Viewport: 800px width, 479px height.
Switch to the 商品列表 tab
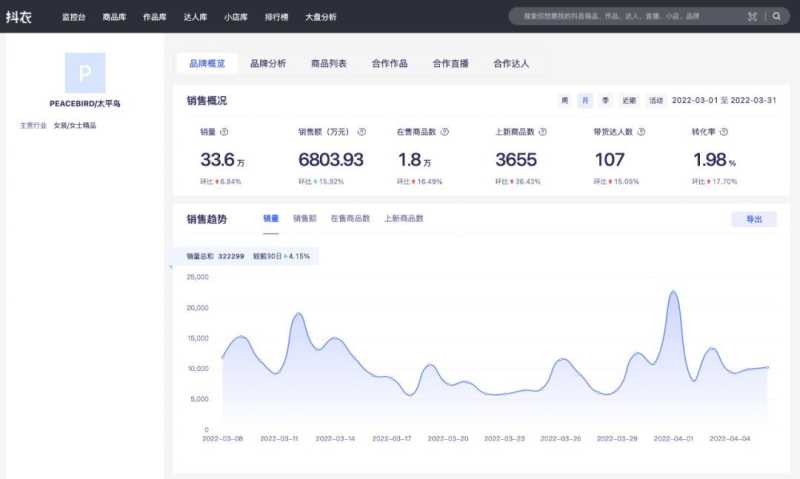(x=329, y=64)
